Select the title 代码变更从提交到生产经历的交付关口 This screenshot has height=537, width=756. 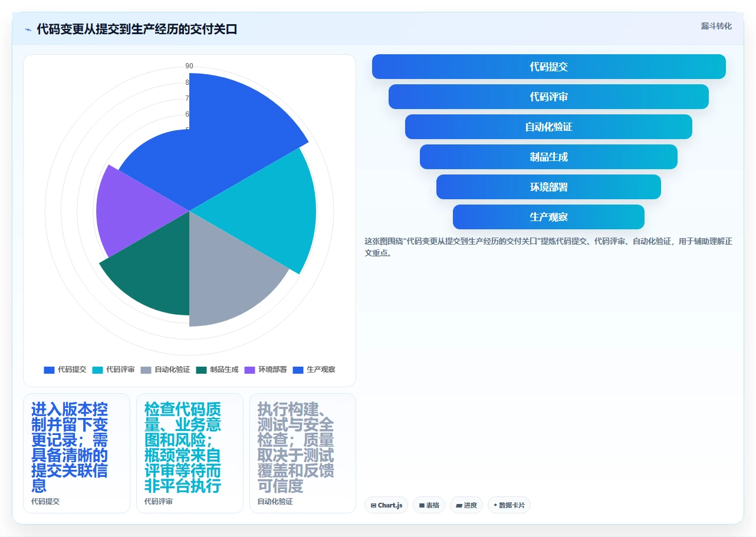tap(137, 29)
